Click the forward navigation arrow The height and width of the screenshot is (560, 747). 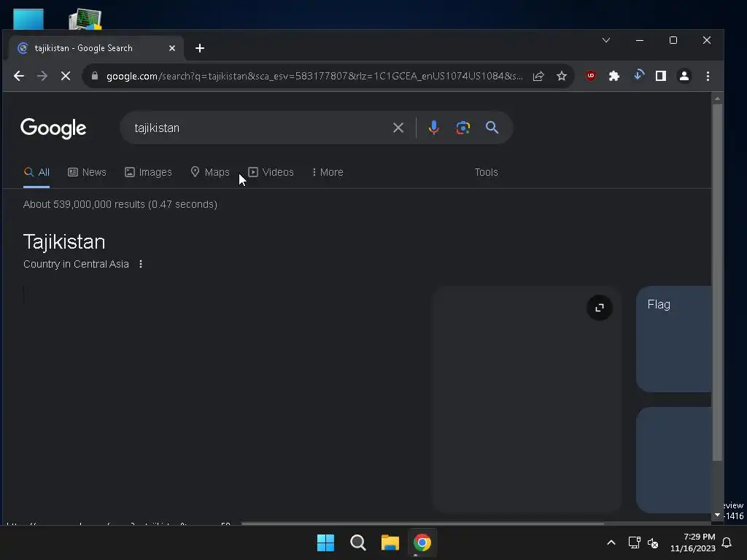tap(42, 76)
